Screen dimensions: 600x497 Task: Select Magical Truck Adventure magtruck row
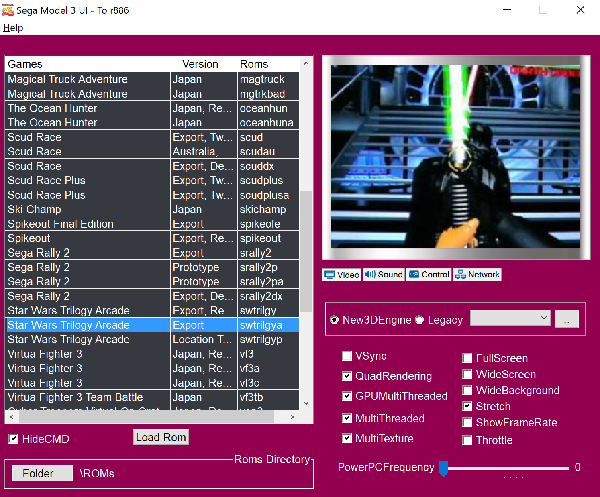click(152, 79)
